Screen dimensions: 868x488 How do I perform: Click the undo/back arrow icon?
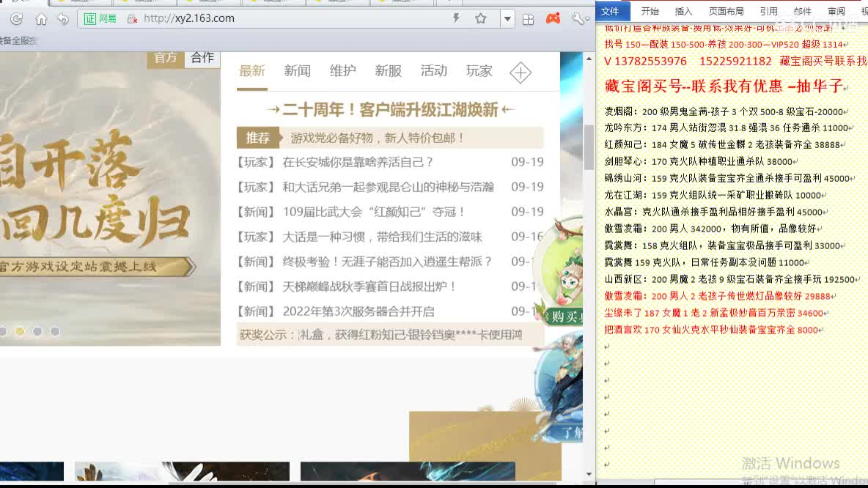[63, 19]
